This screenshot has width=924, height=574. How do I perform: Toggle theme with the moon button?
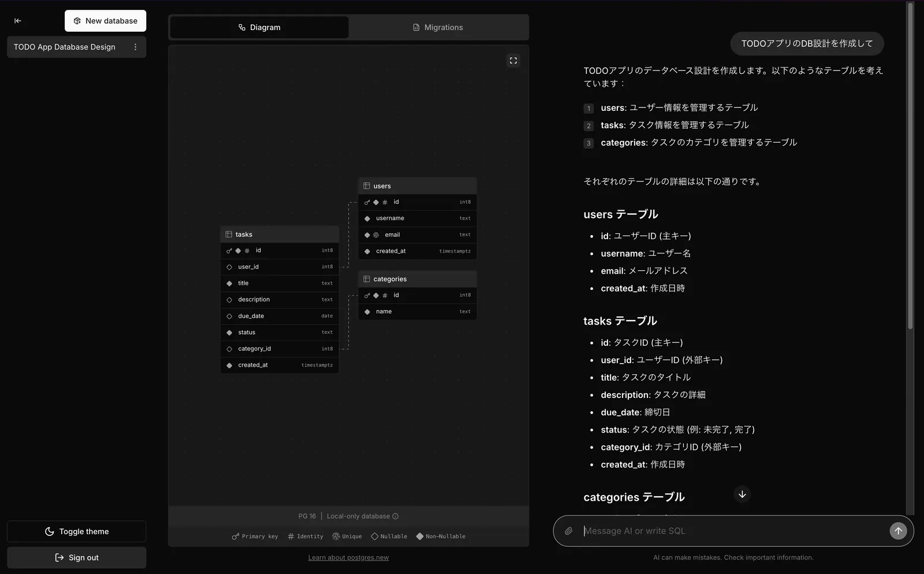pos(76,532)
